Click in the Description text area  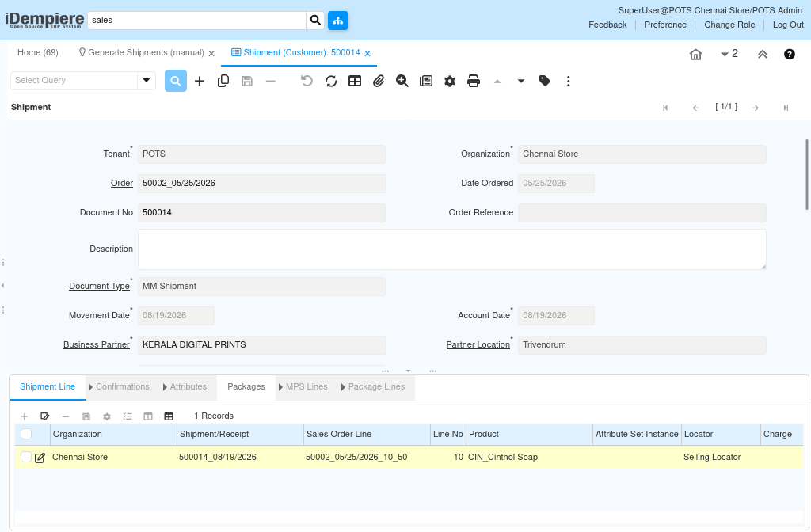(451, 249)
